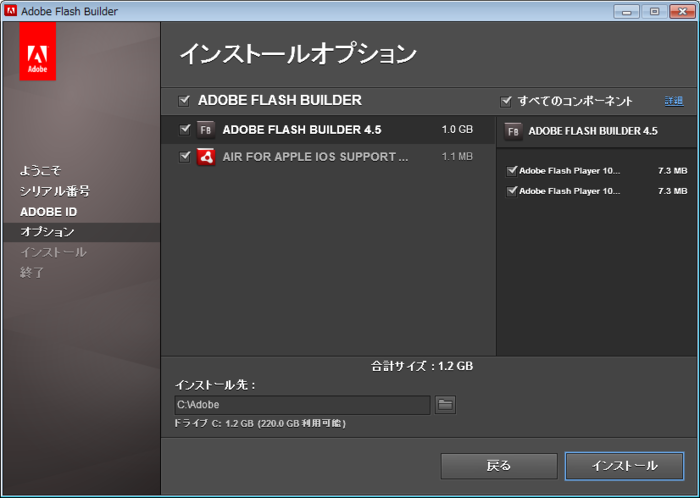Open the 詳細 details link
700x498 pixels.
[674, 101]
